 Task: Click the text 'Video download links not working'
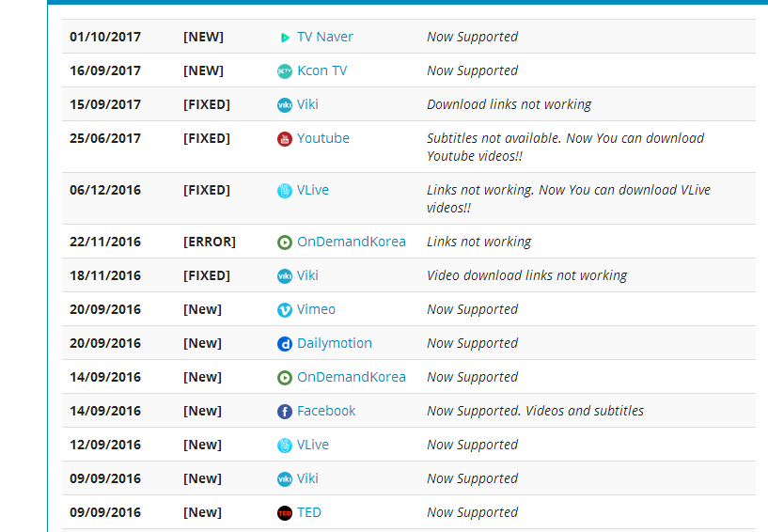point(527,275)
